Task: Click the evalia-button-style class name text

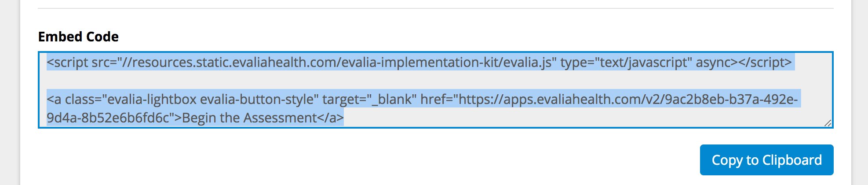Action: (257, 100)
